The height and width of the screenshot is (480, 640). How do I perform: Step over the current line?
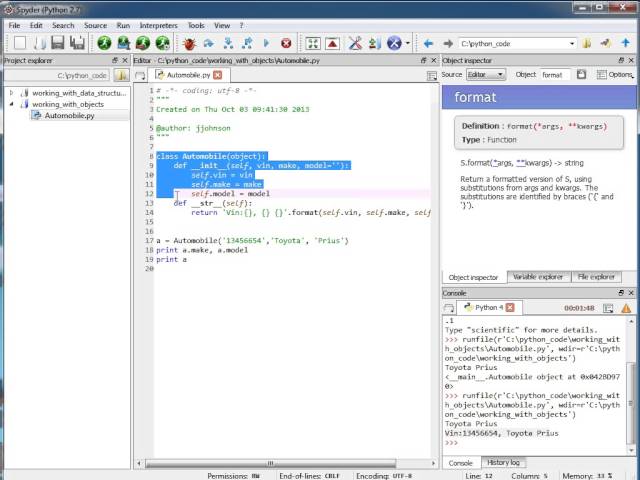[x=209, y=43]
